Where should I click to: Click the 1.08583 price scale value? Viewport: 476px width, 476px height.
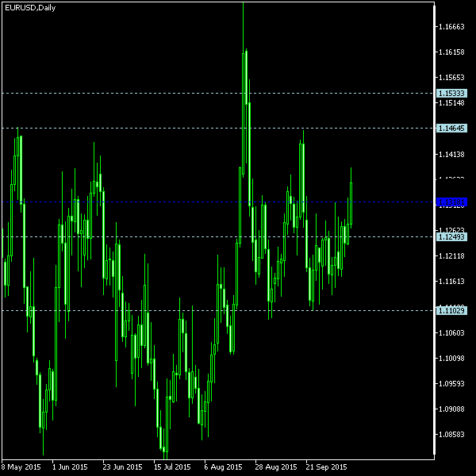click(x=451, y=435)
